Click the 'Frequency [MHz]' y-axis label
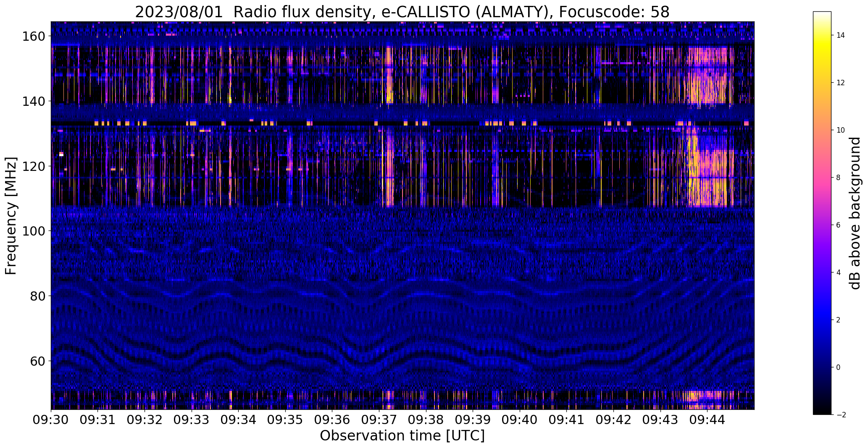868x448 pixels. pyautogui.click(x=11, y=216)
